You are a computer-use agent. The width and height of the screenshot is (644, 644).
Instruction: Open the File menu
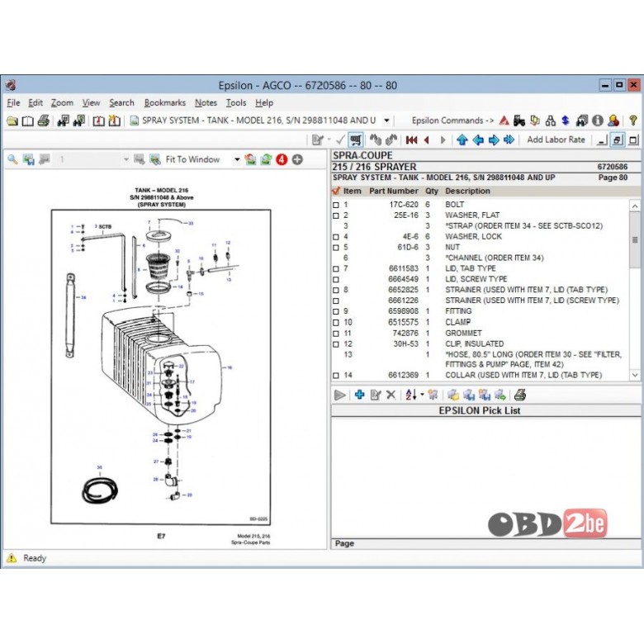coord(13,102)
